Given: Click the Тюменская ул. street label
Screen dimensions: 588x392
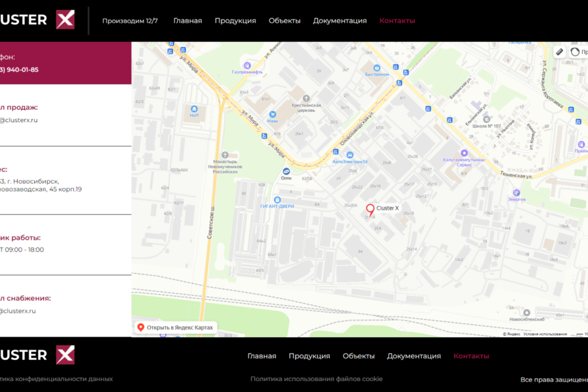Looking at the screenshot, I should click(516, 175).
